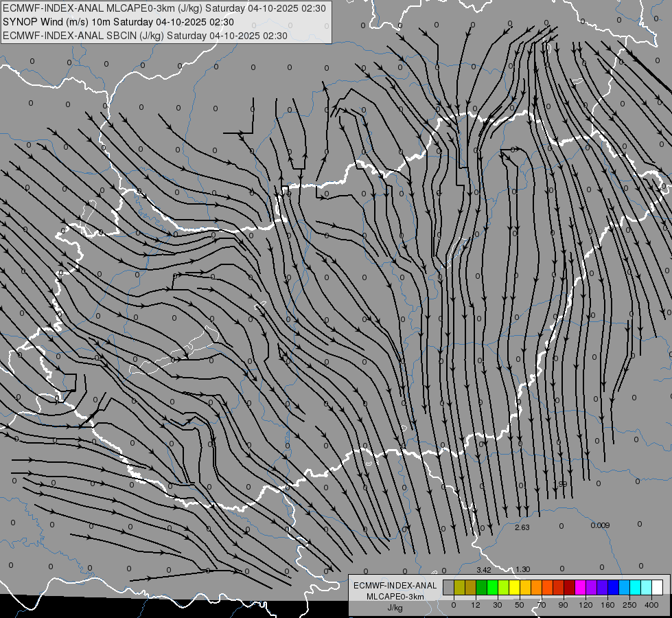Click the SYNOP Wind 10m title line
Viewport: 672px width, 618px height.
(x=118, y=22)
